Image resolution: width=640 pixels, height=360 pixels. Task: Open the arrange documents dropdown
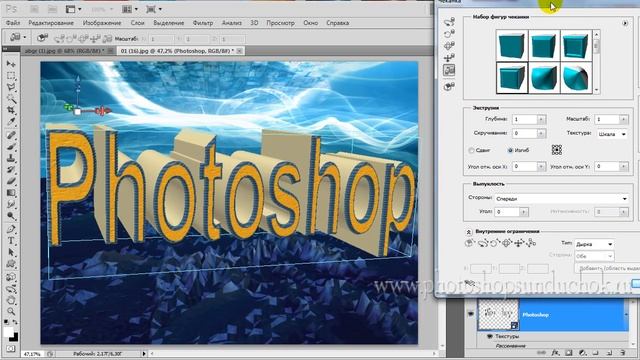[131, 9]
